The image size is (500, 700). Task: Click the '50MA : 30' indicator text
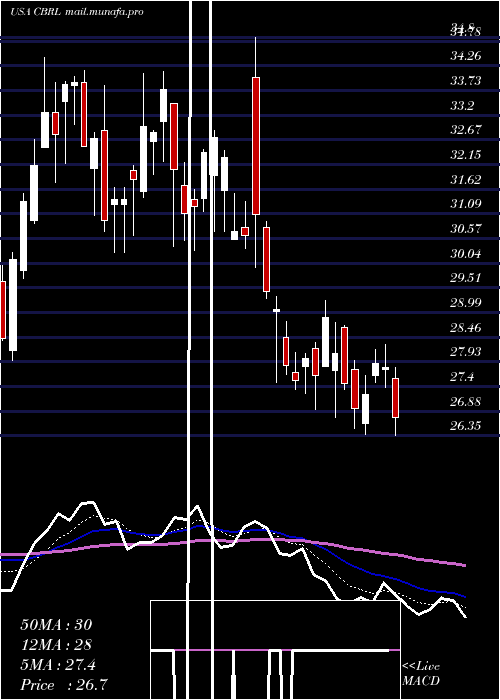tap(56, 625)
